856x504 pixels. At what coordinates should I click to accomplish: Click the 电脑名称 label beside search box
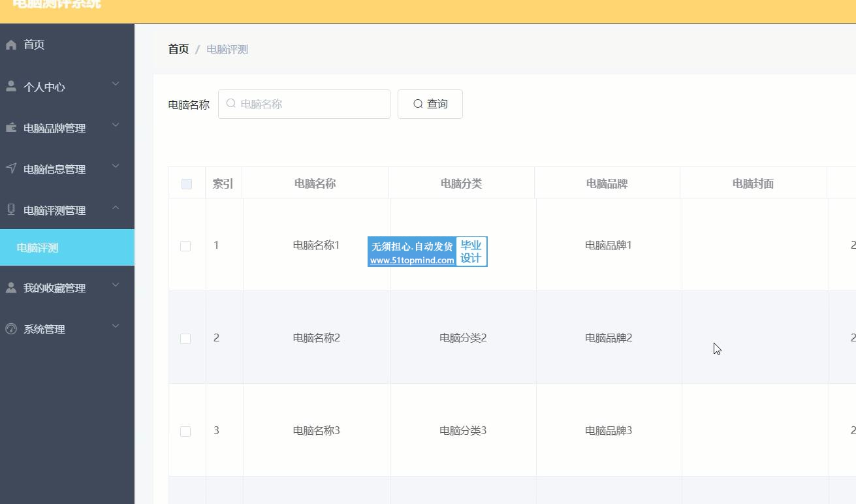[x=189, y=104]
